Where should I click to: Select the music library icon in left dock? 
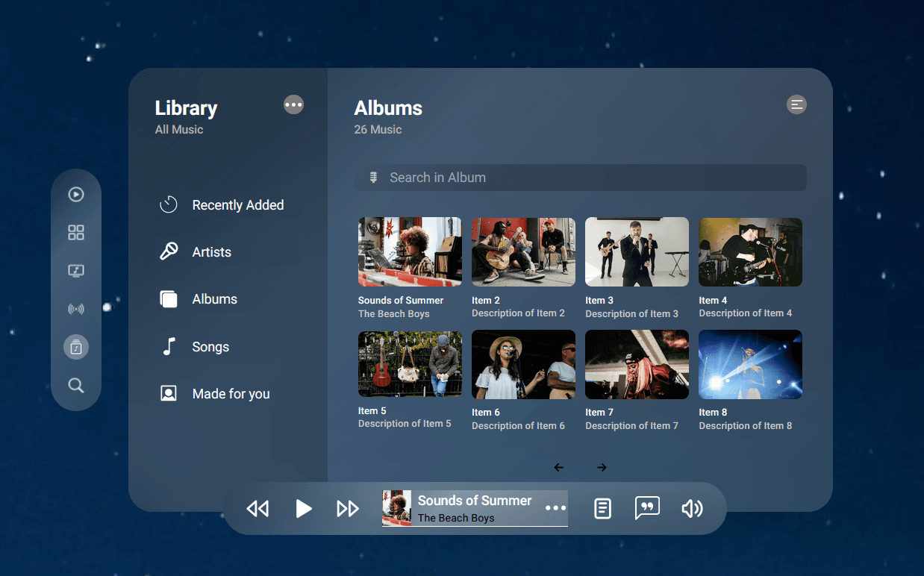click(x=76, y=347)
